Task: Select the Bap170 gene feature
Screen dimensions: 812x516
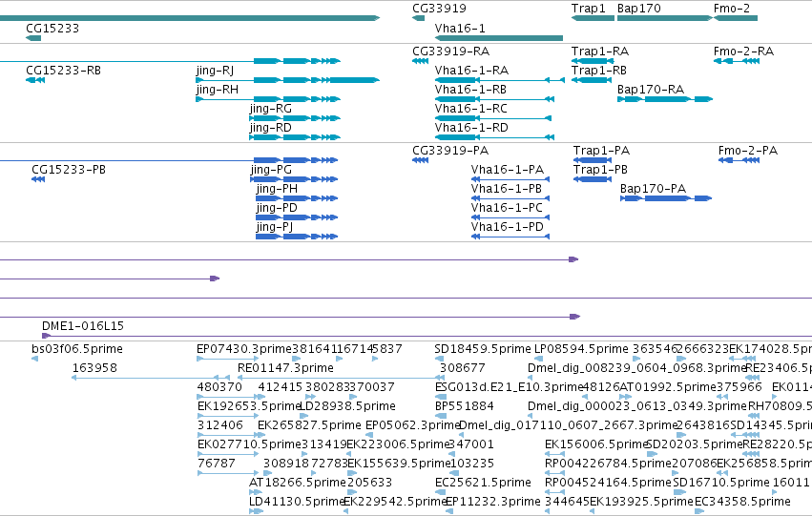Action: (x=665, y=18)
